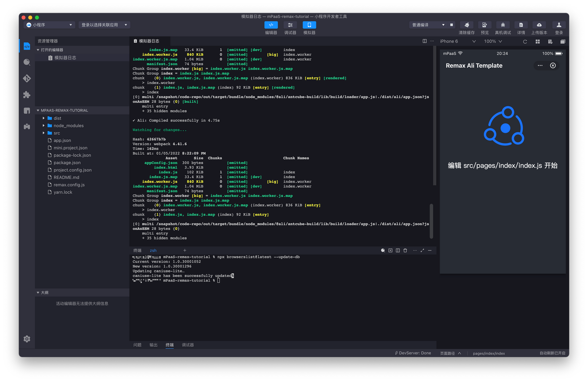Click the 登录 login button
Image resolution: width=588 pixels, height=382 pixels.
pyautogui.click(x=559, y=25)
